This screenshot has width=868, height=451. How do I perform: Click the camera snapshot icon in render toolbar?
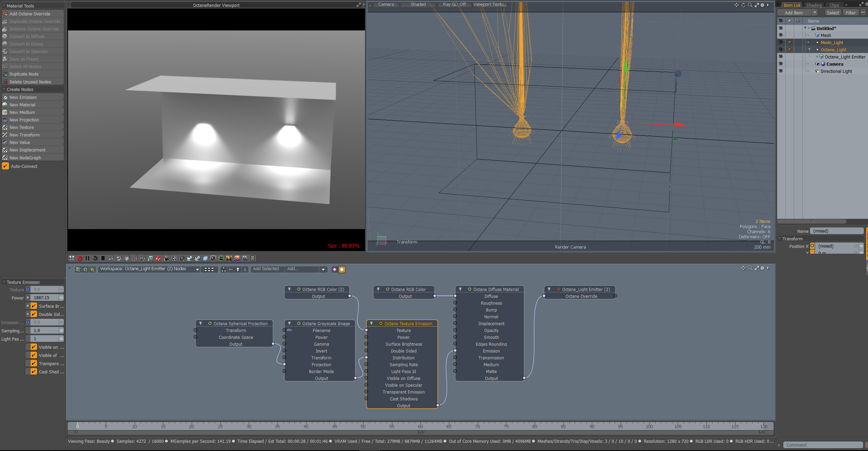coord(181,258)
